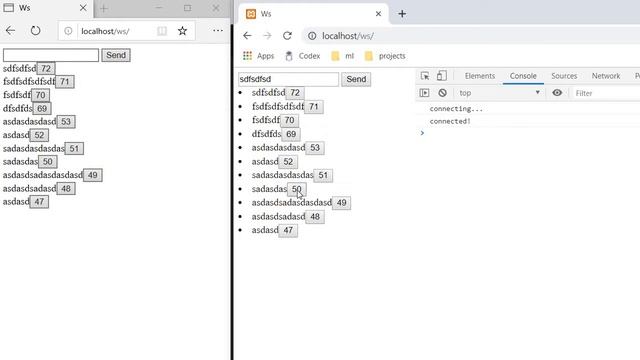This screenshot has height=360, width=640.
Task: Go forward in the Chrome window
Action: [x=267, y=36]
